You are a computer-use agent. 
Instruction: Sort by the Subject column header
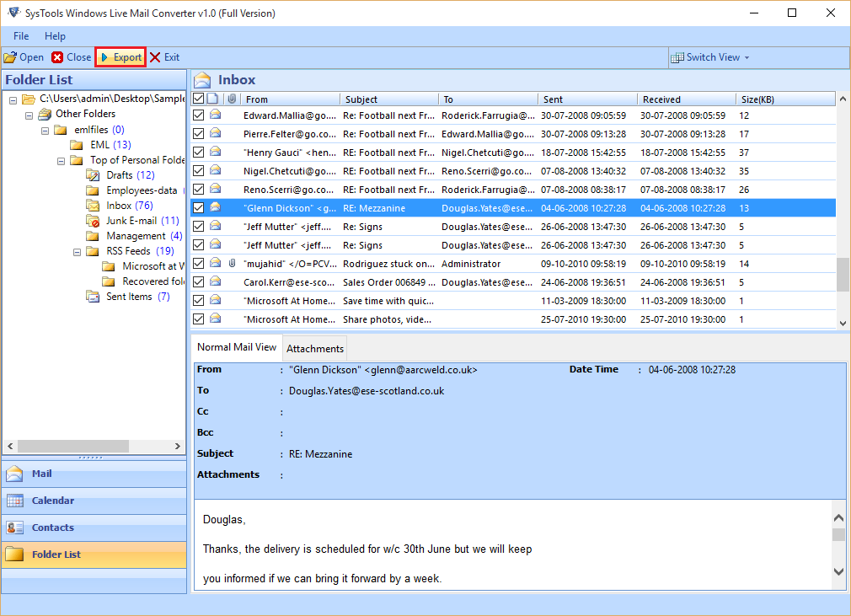click(389, 99)
